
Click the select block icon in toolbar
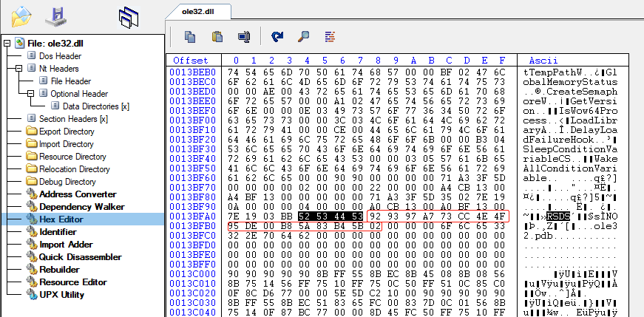(x=243, y=37)
